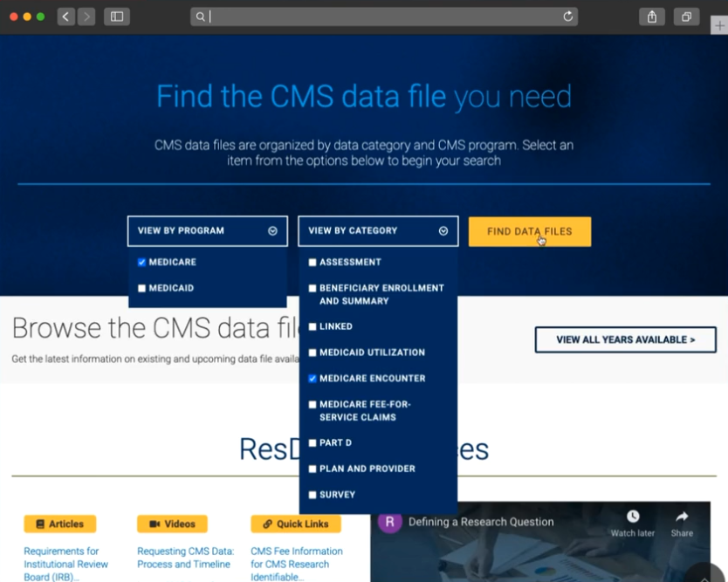Enable the Survey category checkbox
Screen dimensions: 728x582
point(312,494)
